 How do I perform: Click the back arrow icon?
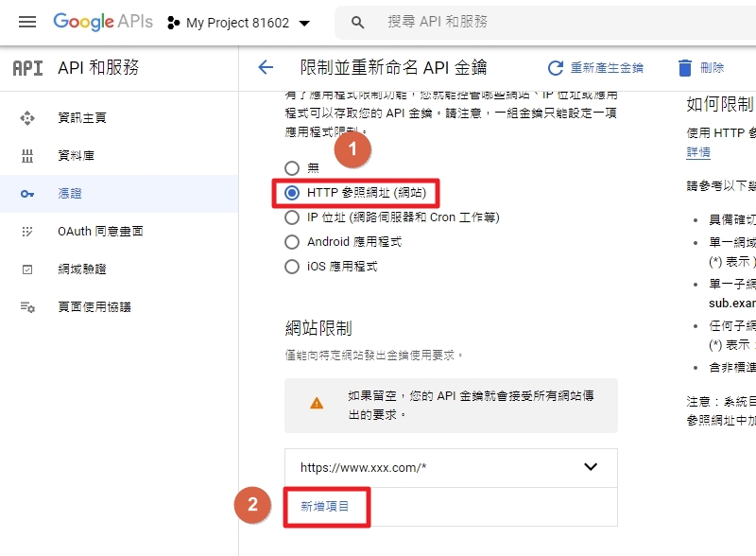[266, 67]
